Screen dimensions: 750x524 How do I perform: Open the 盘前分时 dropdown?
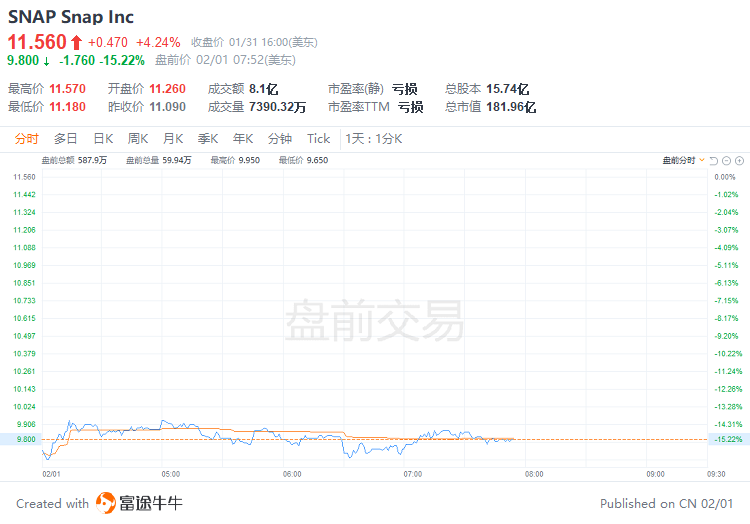coord(683,161)
